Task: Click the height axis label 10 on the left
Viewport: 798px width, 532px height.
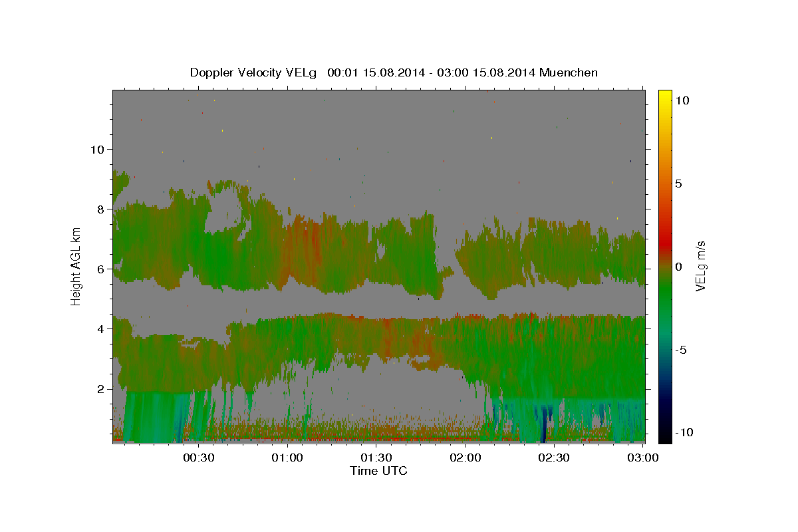Action: pos(98,149)
